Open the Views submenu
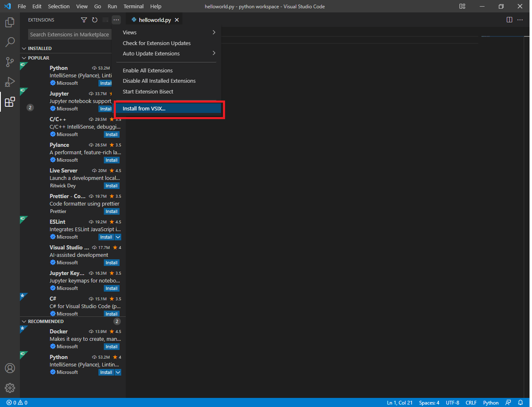The height and width of the screenshot is (407, 532). click(x=169, y=32)
